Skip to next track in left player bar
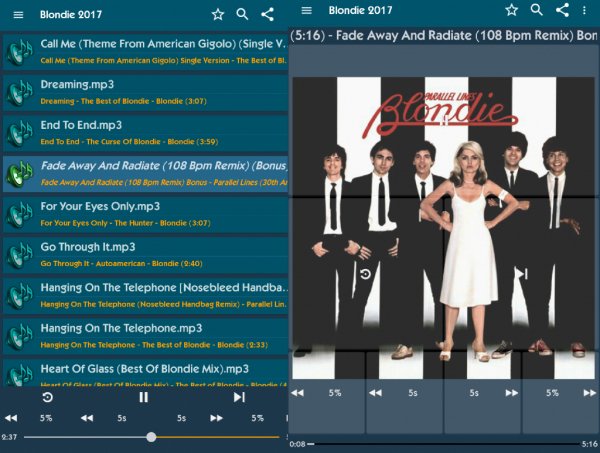This screenshot has width=600, height=453. click(x=239, y=397)
